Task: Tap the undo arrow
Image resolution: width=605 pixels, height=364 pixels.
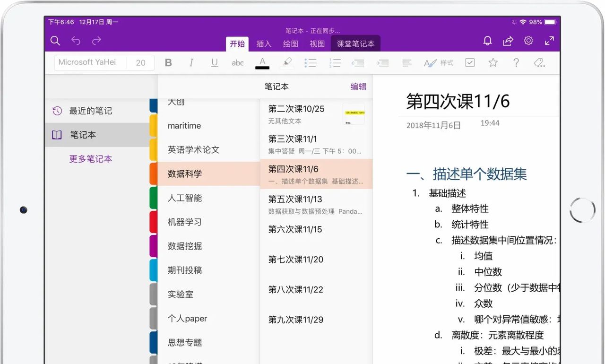Action: pyautogui.click(x=76, y=41)
